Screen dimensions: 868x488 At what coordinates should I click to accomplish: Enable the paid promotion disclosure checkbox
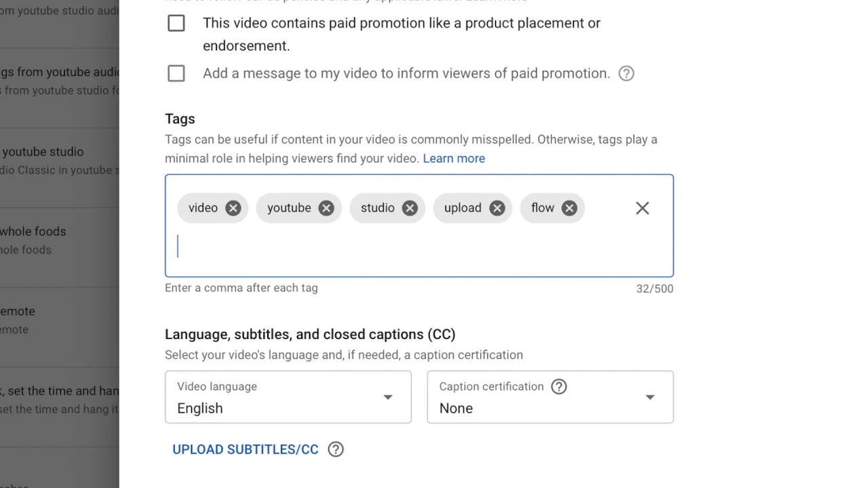click(x=176, y=22)
